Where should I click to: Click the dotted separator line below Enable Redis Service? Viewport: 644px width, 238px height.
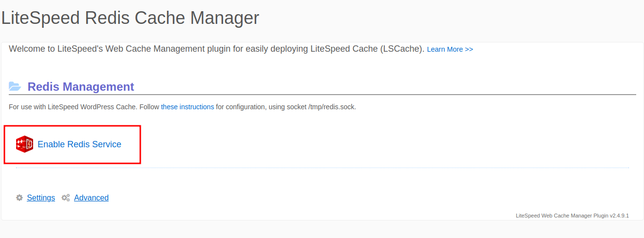coord(322,168)
